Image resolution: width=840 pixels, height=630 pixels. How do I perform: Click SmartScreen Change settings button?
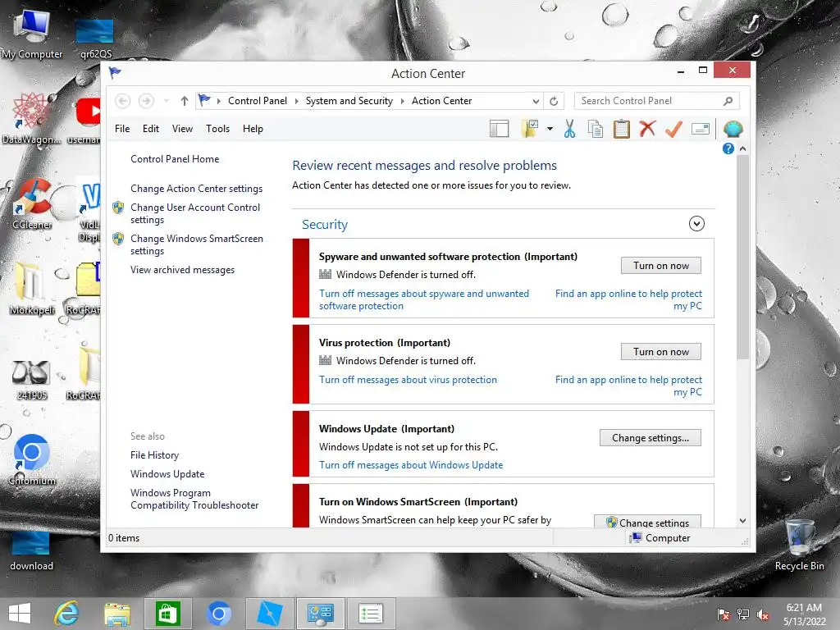pyautogui.click(x=647, y=523)
